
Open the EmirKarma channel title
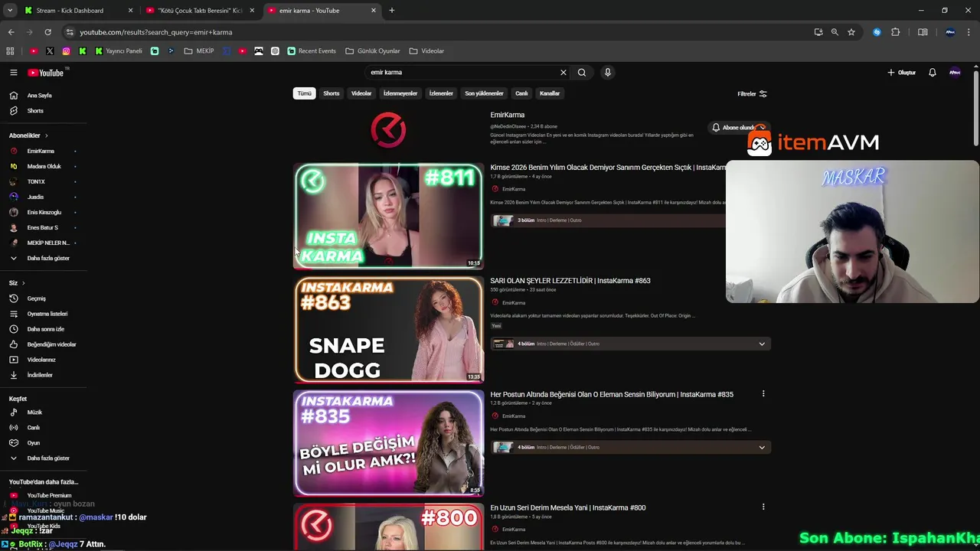coord(508,115)
